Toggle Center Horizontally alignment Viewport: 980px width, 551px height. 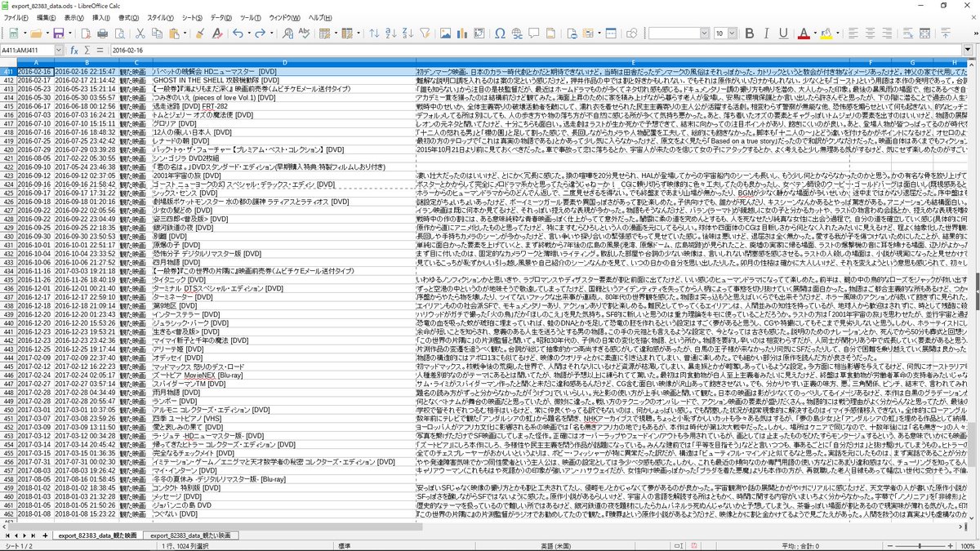tap(870, 33)
